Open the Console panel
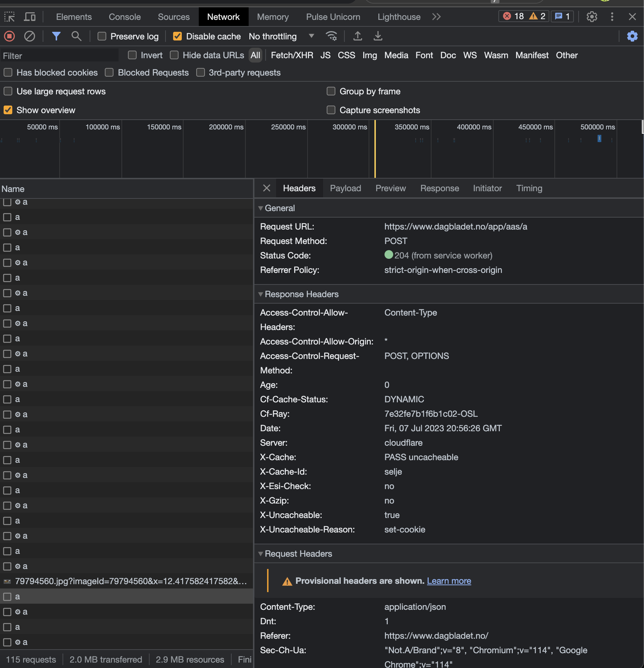Screen dimensions: 644x668 tap(124, 17)
